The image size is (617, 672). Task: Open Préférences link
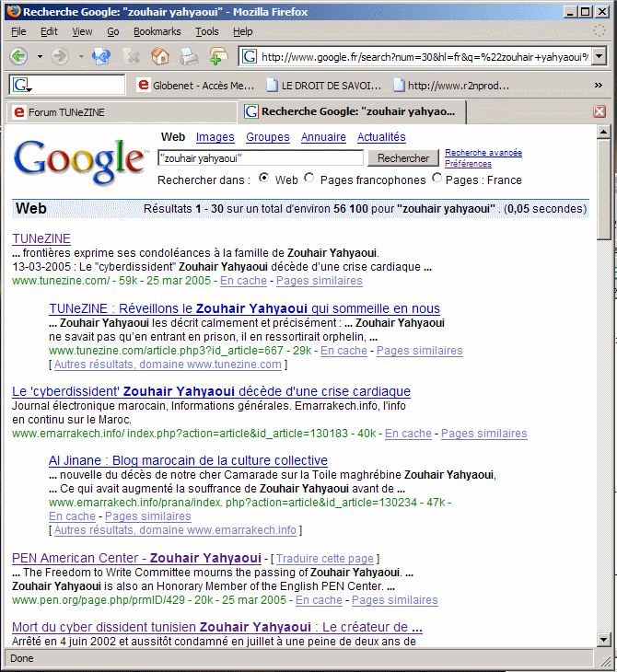[468, 164]
